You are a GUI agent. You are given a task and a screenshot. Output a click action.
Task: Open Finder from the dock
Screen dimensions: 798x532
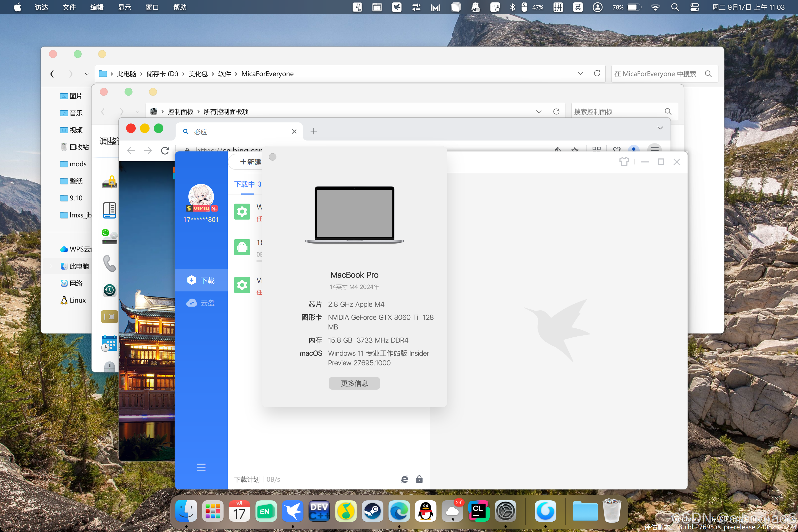(x=186, y=511)
